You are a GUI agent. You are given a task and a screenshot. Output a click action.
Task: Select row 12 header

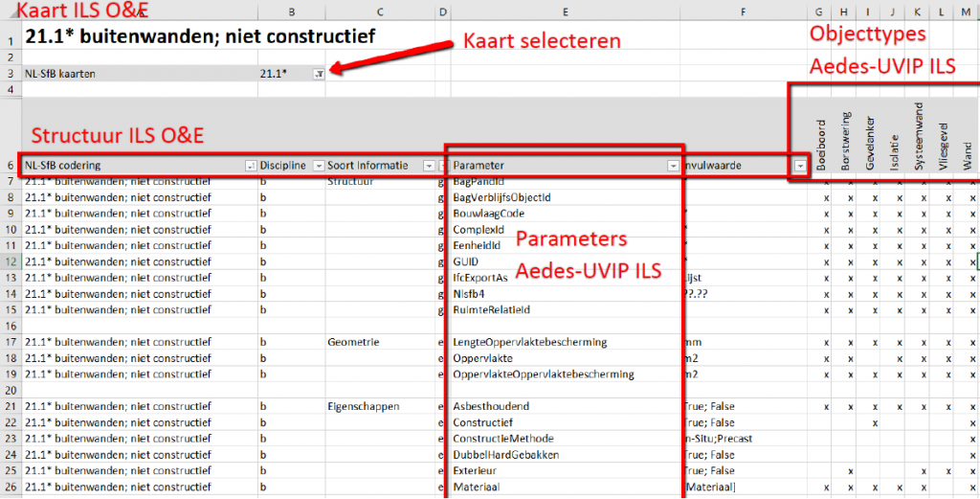tap(10, 261)
